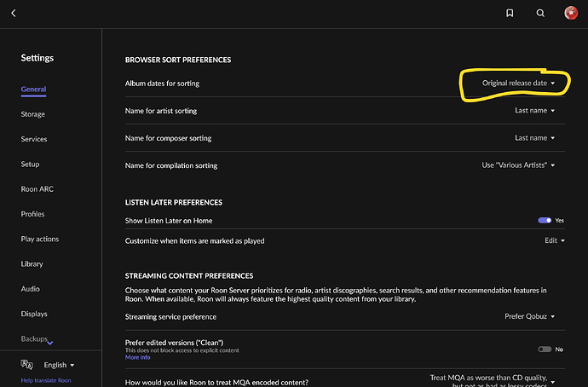Open the bookmarks icon

click(x=510, y=13)
